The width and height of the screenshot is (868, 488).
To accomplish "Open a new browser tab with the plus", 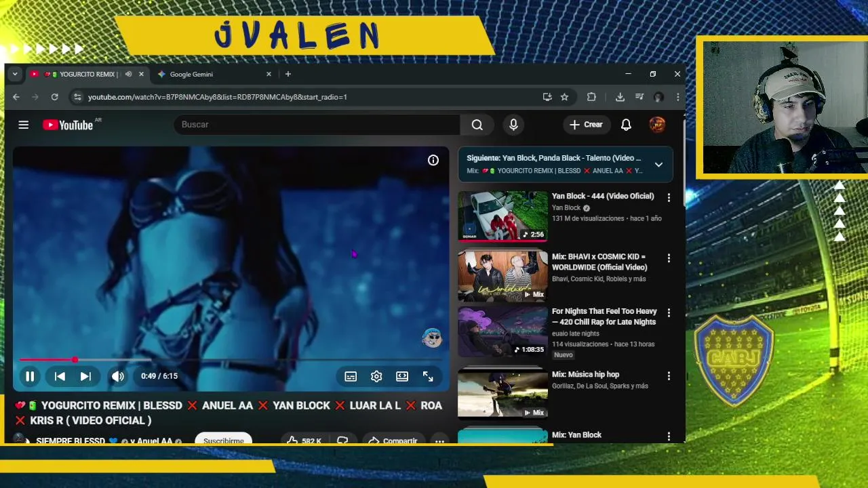I will coord(288,74).
